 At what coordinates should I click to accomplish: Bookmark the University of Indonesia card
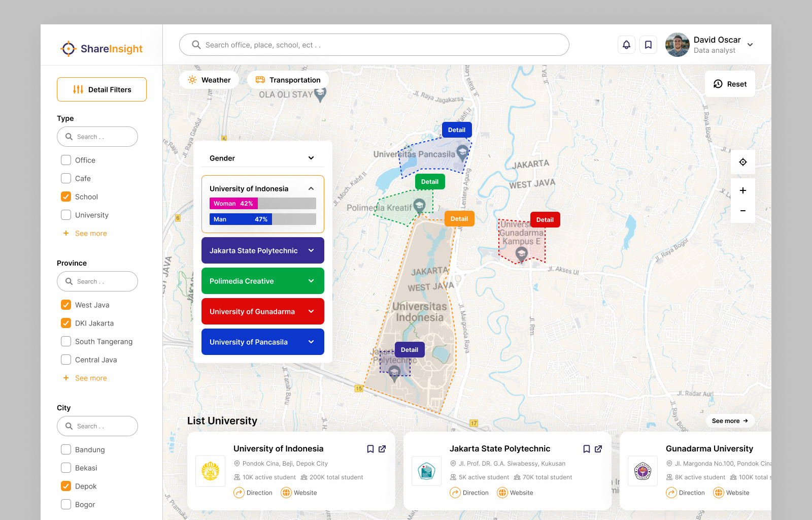pyautogui.click(x=370, y=449)
